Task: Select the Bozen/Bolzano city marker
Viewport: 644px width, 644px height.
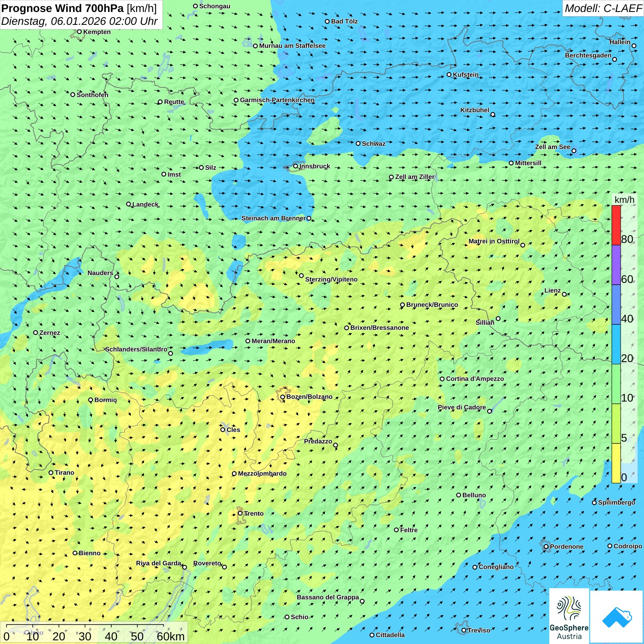Action: click(282, 397)
